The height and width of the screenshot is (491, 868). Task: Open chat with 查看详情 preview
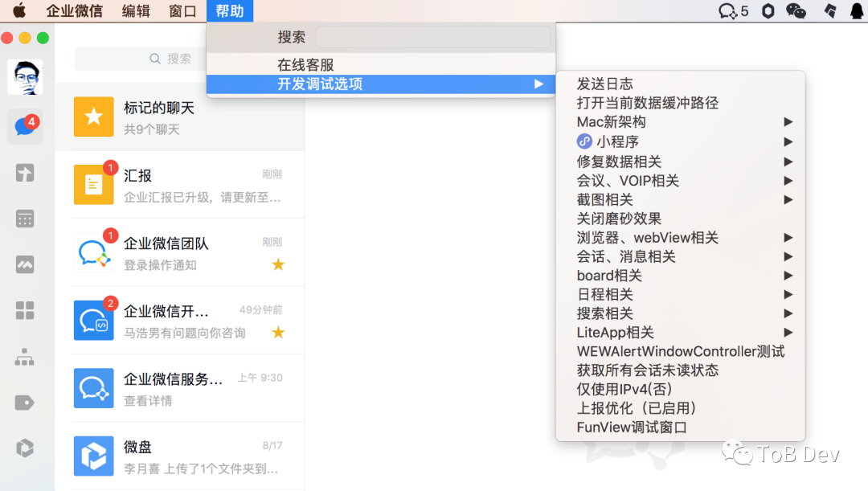pyautogui.click(x=180, y=388)
